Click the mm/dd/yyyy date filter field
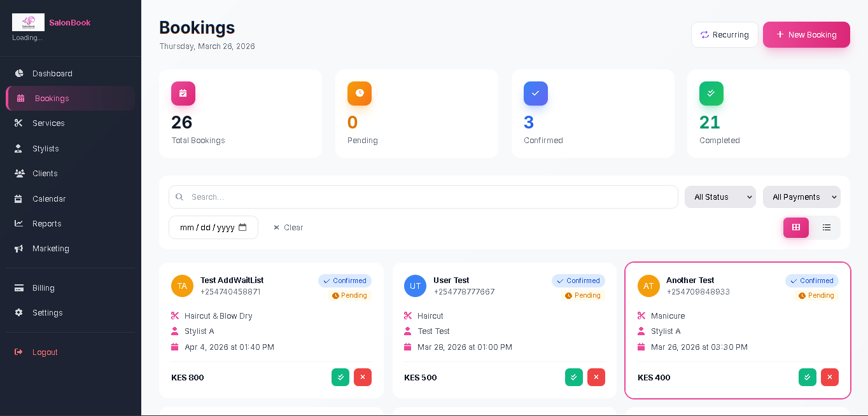 pos(213,227)
